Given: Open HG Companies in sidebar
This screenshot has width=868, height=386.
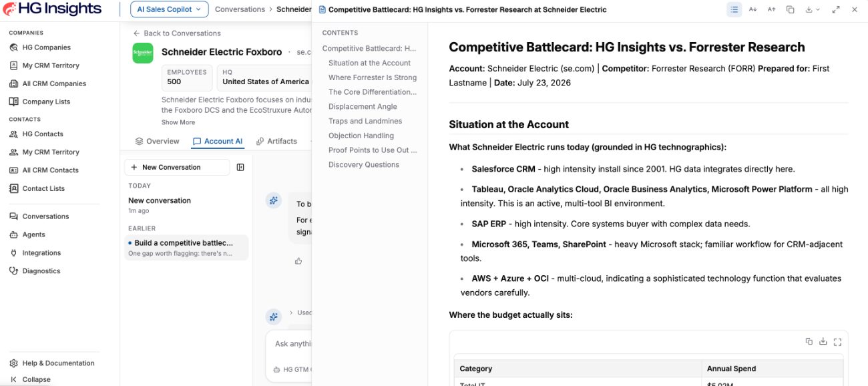Looking at the screenshot, I should coord(46,47).
